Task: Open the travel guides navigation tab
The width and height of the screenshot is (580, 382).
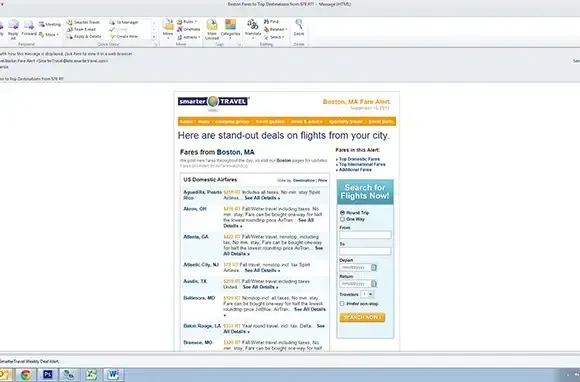Action: click(x=270, y=122)
